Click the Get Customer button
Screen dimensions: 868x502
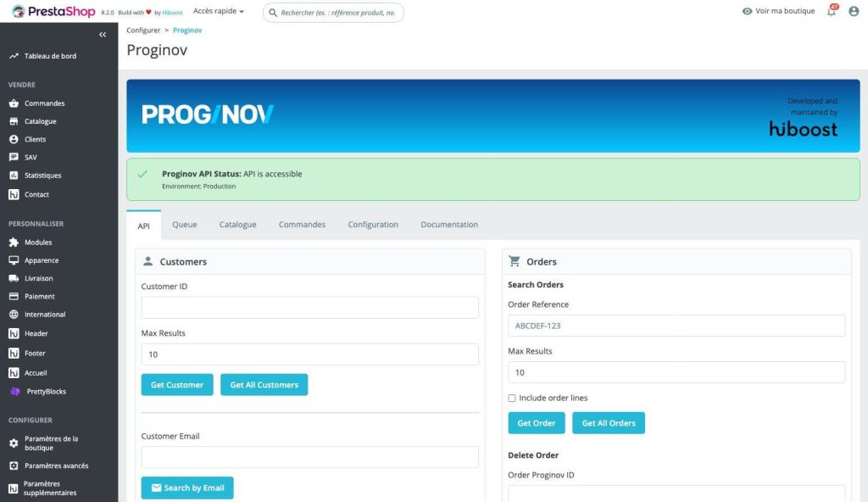(177, 385)
